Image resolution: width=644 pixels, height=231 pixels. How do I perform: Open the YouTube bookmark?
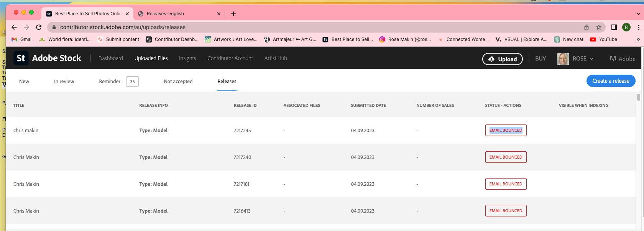[x=604, y=39]
